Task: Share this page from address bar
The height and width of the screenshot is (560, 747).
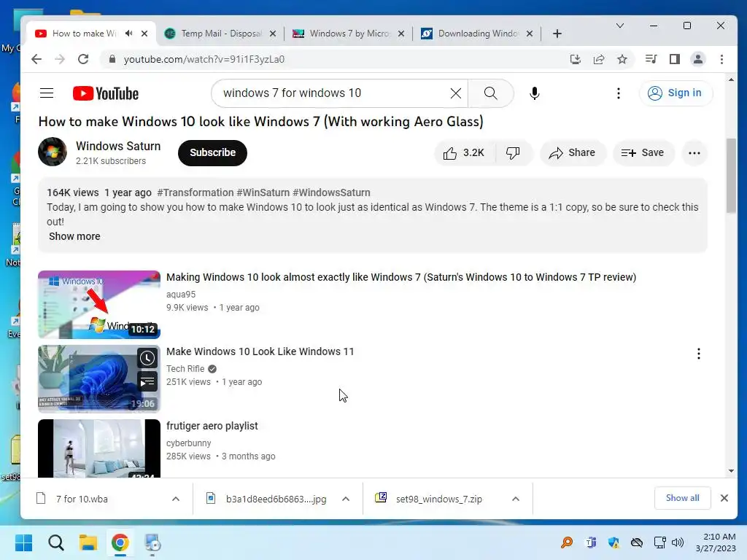Action: point(599,59)
